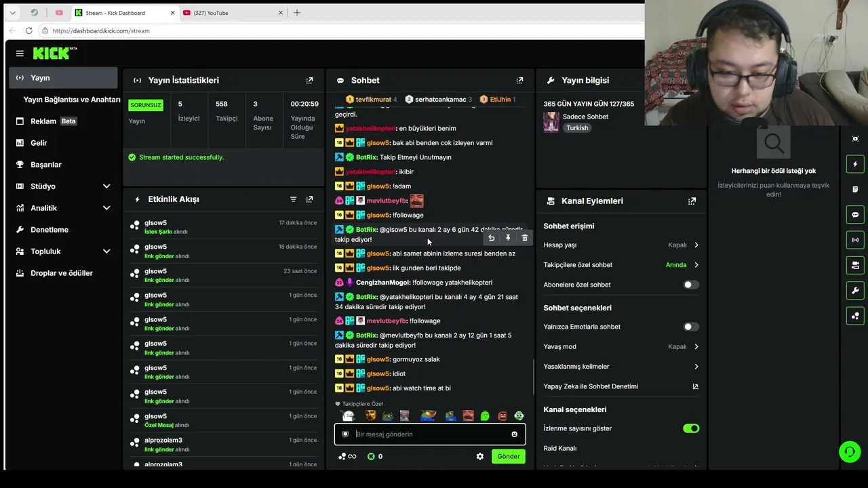The width and height of the screenshot is (868, 488).
Task: Switch to the (327) YouTube browser tab
Action: [x=233, y=13]
